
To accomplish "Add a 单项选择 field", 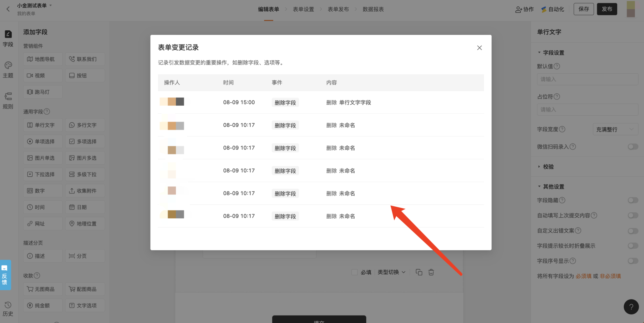I will pyautogui.click(x=43, y=141).
